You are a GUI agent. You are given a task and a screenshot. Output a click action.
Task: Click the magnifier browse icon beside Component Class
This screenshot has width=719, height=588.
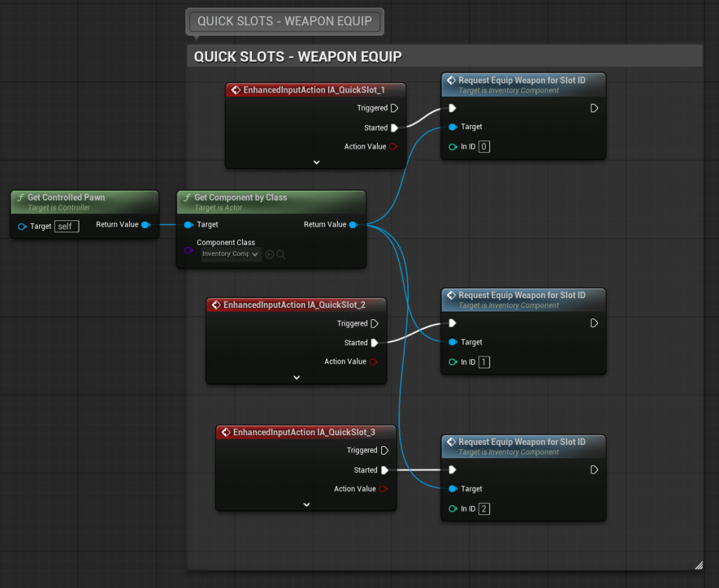tap(281, 254)
